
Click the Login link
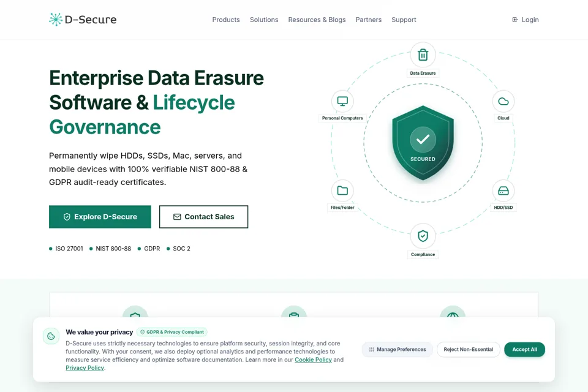526,20
